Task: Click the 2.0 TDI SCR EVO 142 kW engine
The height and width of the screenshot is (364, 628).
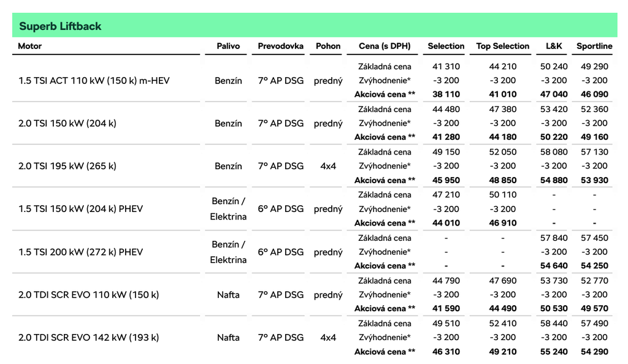Action: 88,338
